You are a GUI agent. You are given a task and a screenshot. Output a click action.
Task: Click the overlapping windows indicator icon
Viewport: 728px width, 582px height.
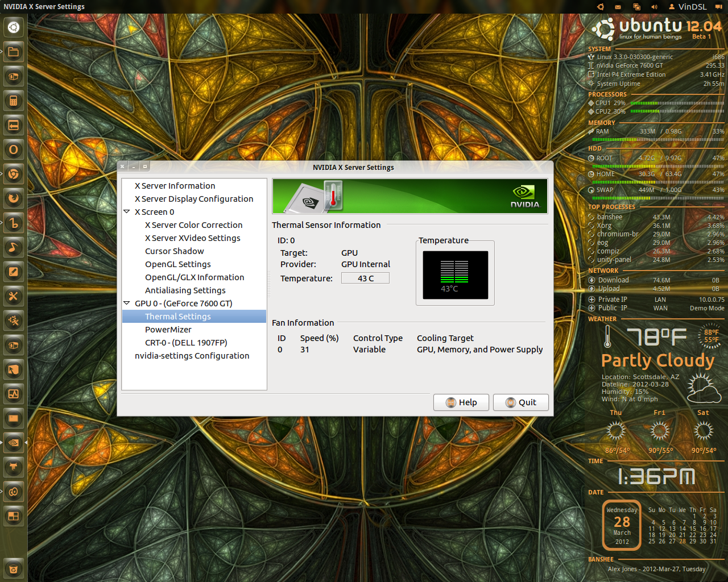pyautogui.click(x=636, y=7)
